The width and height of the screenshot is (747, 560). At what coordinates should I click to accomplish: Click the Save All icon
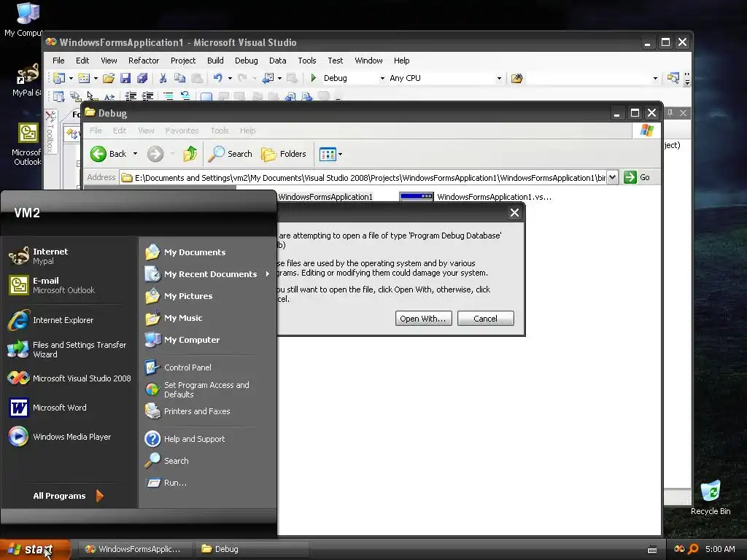[142, 78]
